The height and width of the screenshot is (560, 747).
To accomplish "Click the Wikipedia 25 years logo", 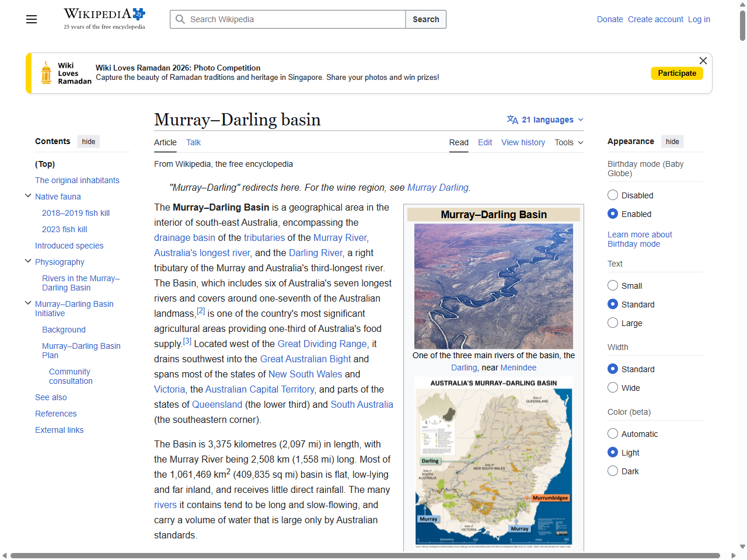I will click(104, 19).
